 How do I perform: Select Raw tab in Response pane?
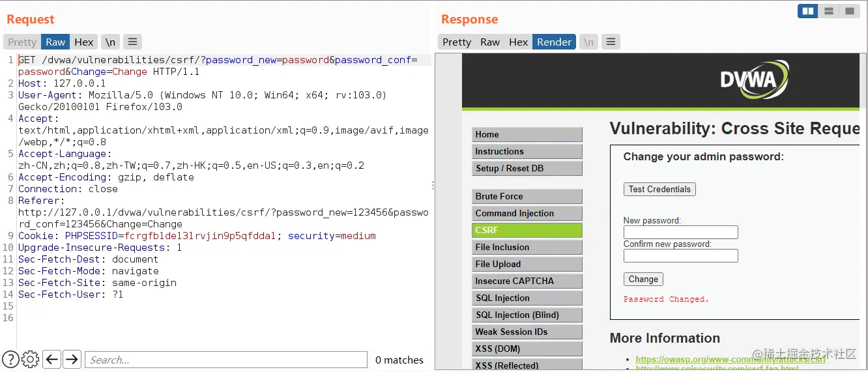(490, 42)
